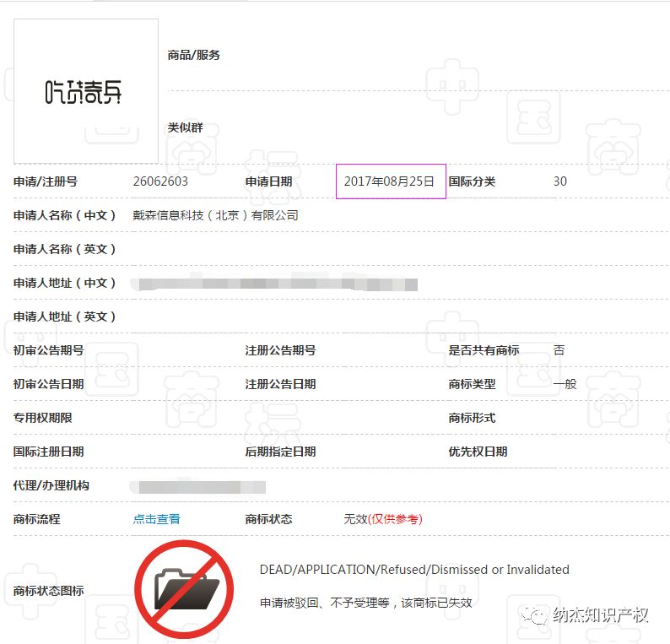Click the 类似群 label
This screenshot has width=670, height=644.
click(x=185, y=127)
